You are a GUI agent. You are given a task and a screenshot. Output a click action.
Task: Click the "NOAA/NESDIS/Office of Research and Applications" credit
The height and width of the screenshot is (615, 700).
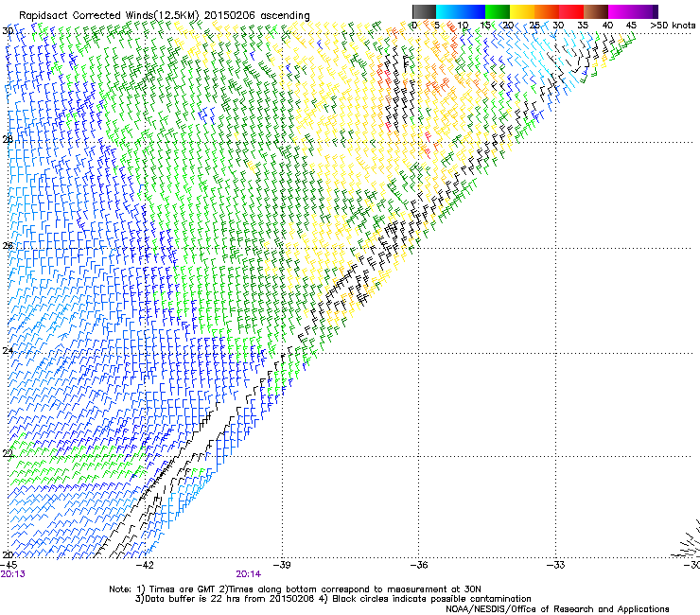tap(557, 609)
